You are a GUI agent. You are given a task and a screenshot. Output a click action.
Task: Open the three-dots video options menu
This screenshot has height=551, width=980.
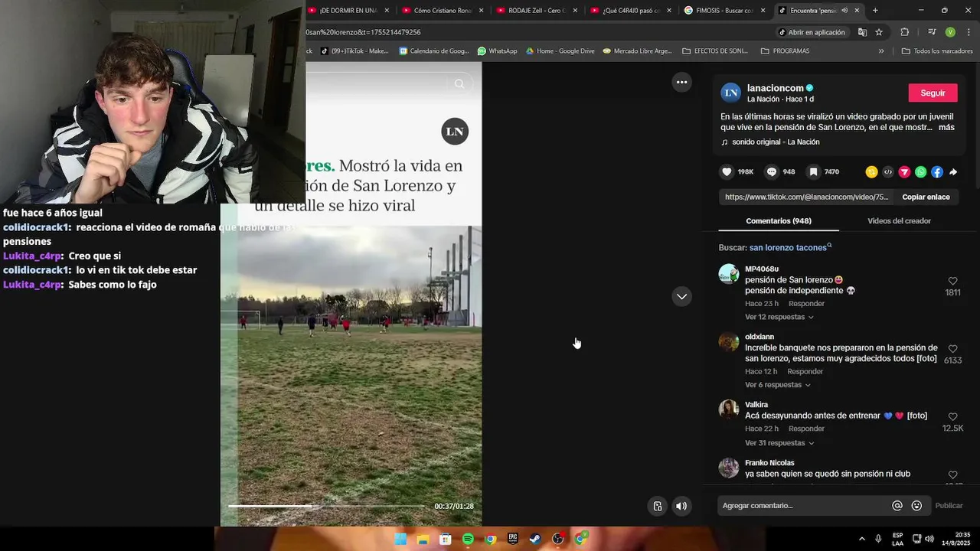tap(681, 82)
